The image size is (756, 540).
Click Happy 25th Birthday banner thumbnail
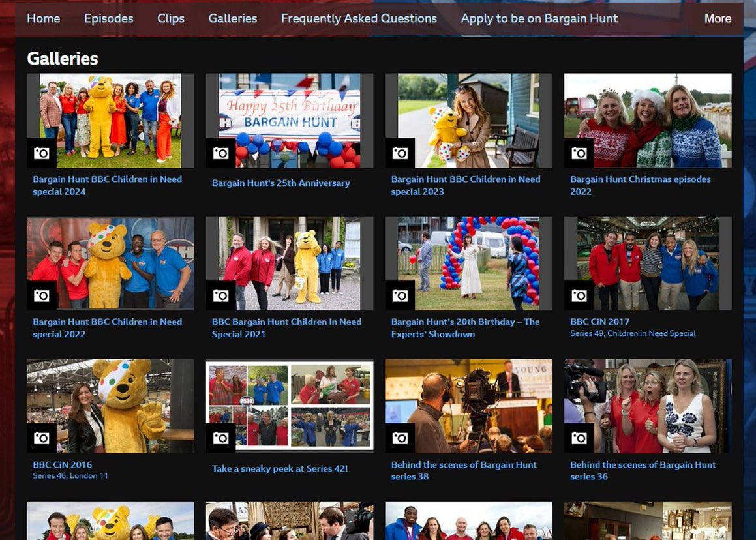[x=290, y=121]
